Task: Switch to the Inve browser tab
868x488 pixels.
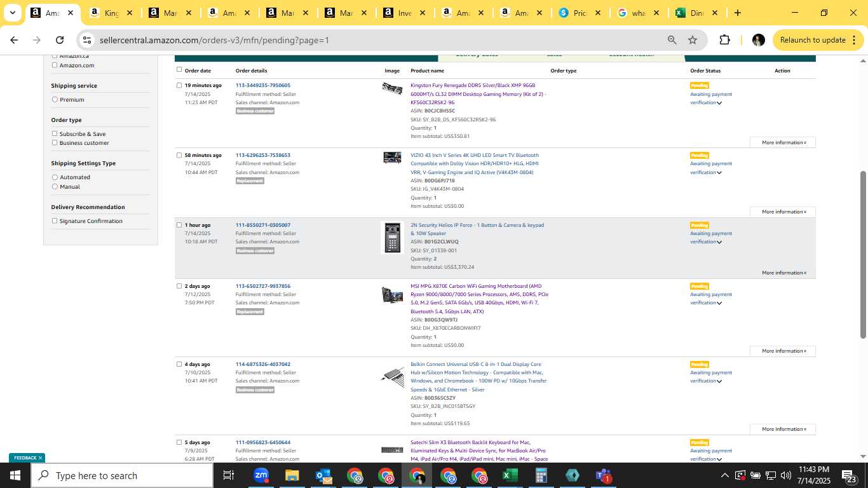Action: 405,13
